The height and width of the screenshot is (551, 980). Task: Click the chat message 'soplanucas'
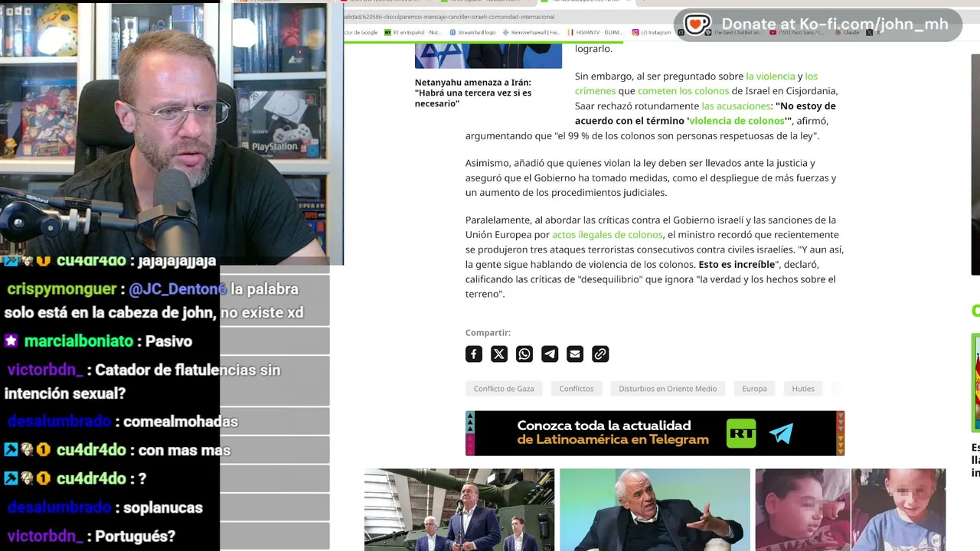[165, 507]
